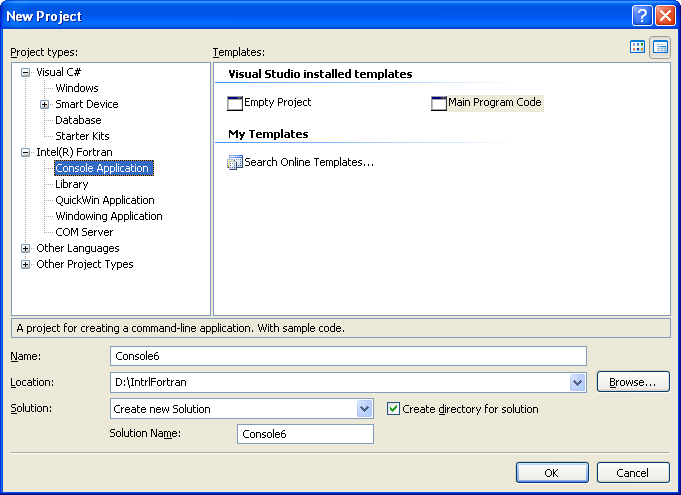
Task: Close the New Project dialog
Action: click(x=665, y=16)
